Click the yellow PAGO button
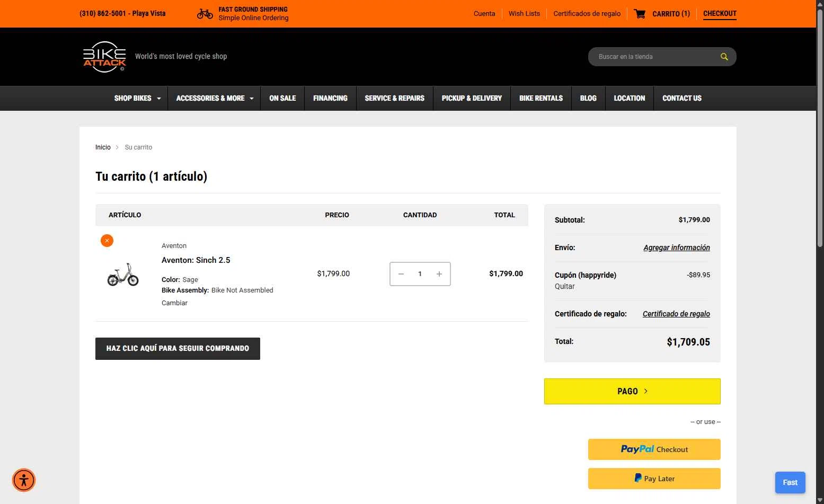The image size is (824, 504). pos(632,391)
